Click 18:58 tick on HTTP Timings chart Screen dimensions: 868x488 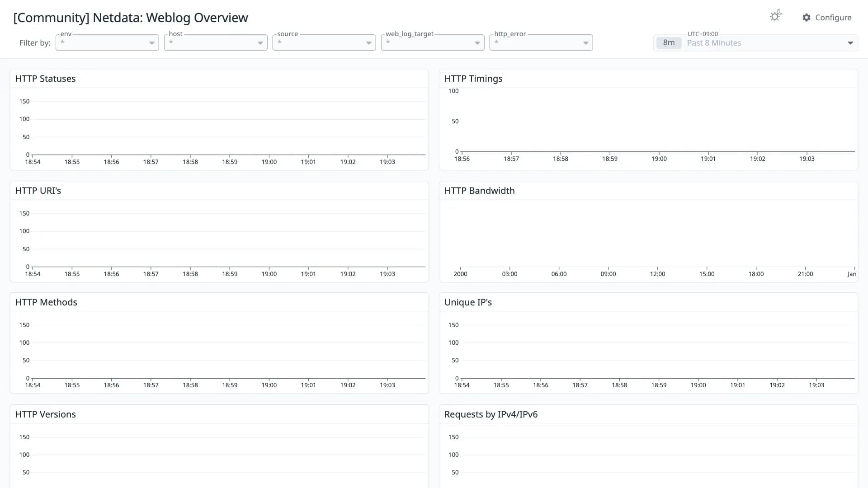pos(561,159)
